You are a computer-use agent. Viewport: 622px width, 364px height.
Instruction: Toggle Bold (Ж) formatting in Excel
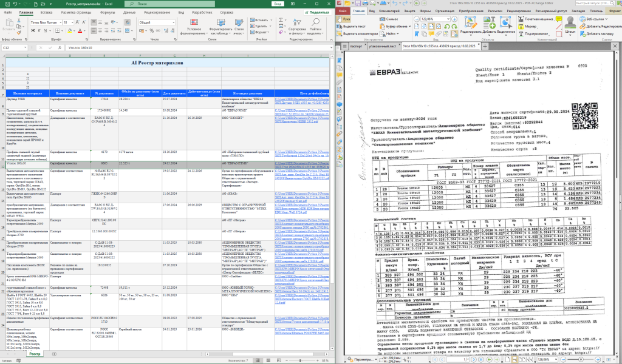click(x=33, y=30)
